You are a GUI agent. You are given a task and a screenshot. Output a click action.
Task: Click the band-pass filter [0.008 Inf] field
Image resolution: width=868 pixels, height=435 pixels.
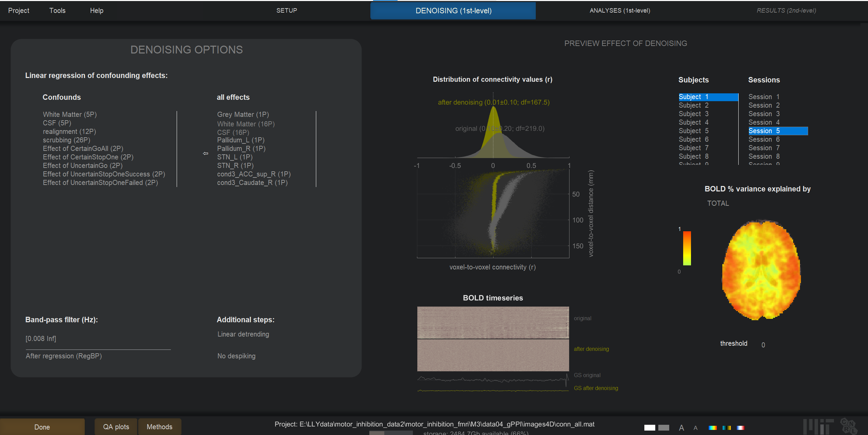point(41,339)
